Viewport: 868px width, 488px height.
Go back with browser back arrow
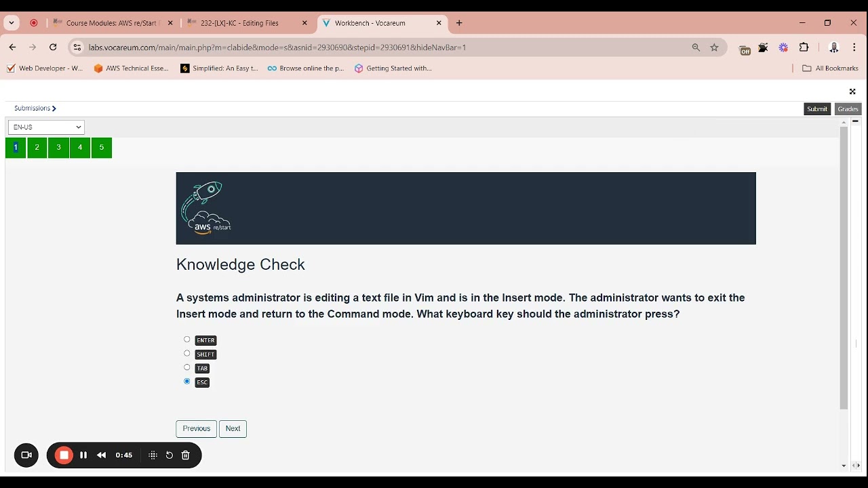(x=12, y=47)
